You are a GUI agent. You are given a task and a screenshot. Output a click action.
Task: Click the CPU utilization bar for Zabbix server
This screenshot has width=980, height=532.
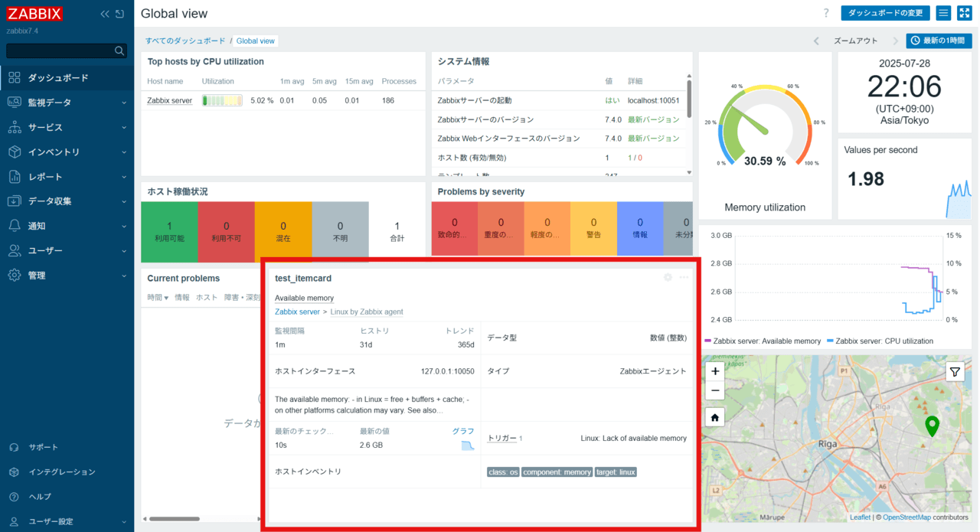pyautogui.click(x=222, y=100)
